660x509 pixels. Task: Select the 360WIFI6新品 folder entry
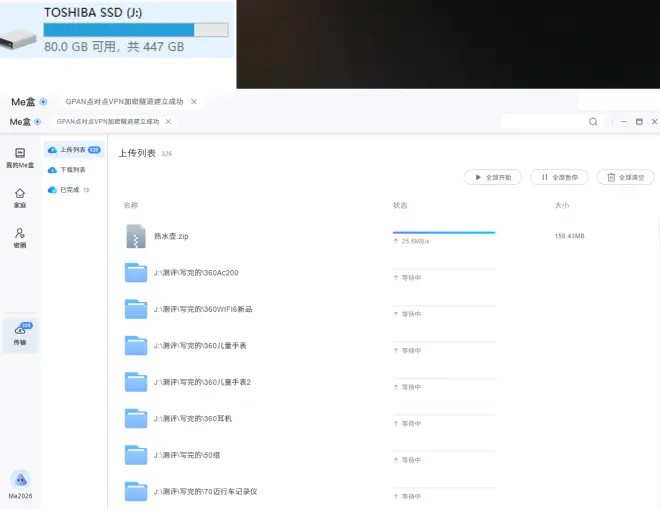(x=202, y=309)
